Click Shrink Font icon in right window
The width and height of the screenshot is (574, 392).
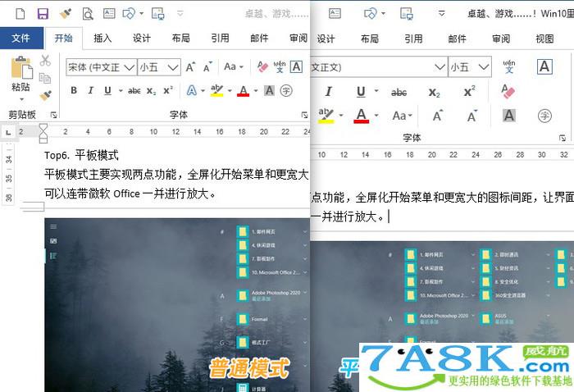tap(472, 116)
